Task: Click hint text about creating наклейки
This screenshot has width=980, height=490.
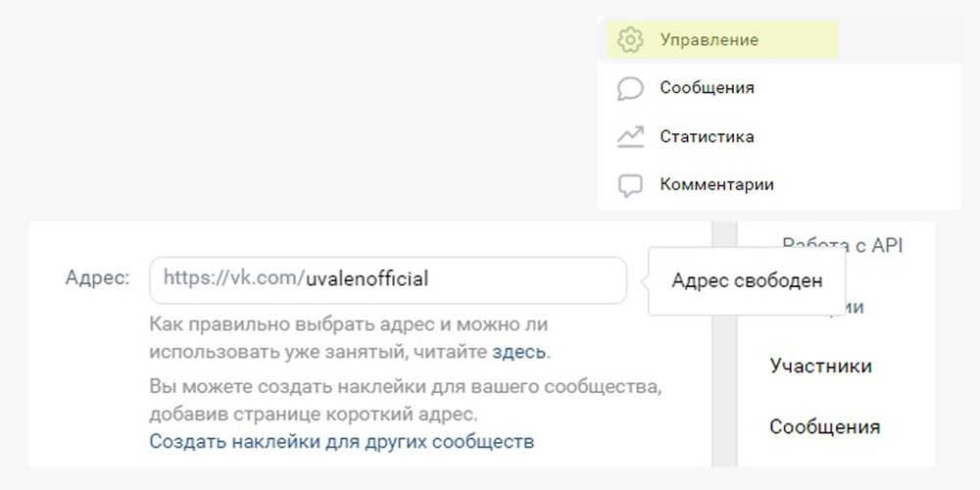Action: [x=405, y=400]
